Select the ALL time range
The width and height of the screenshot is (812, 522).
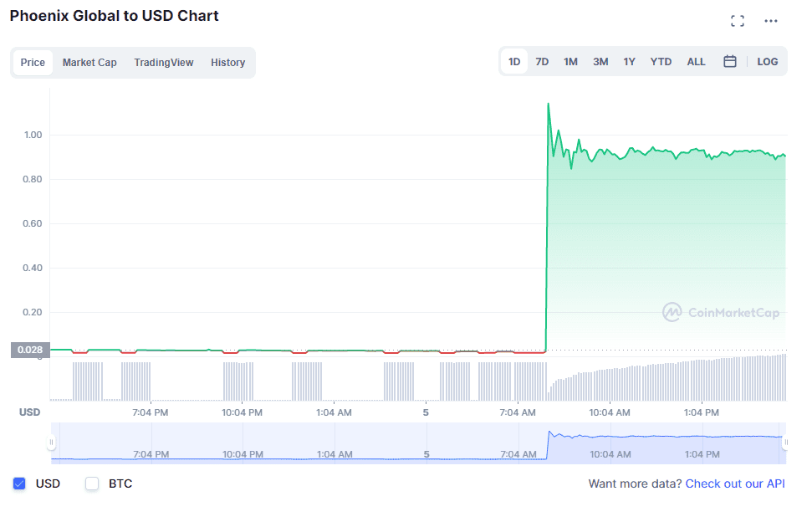pyautogui.click(x=696, y=61)
